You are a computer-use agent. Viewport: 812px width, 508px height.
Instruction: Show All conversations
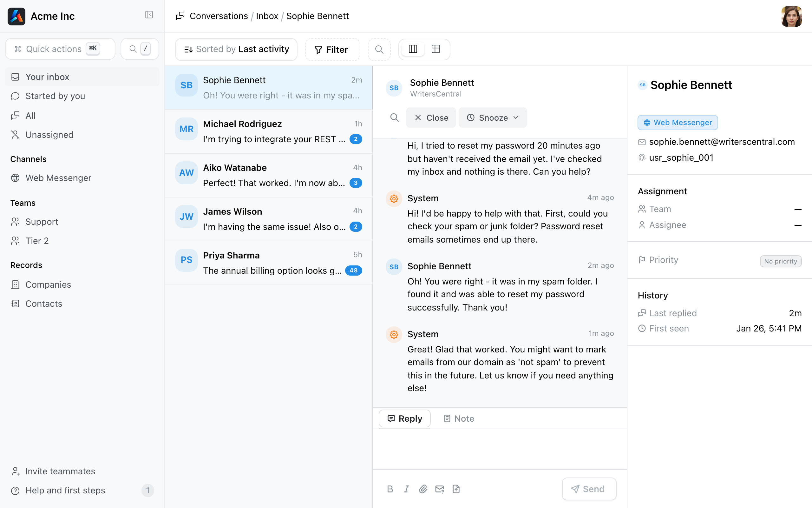[82, 116]
